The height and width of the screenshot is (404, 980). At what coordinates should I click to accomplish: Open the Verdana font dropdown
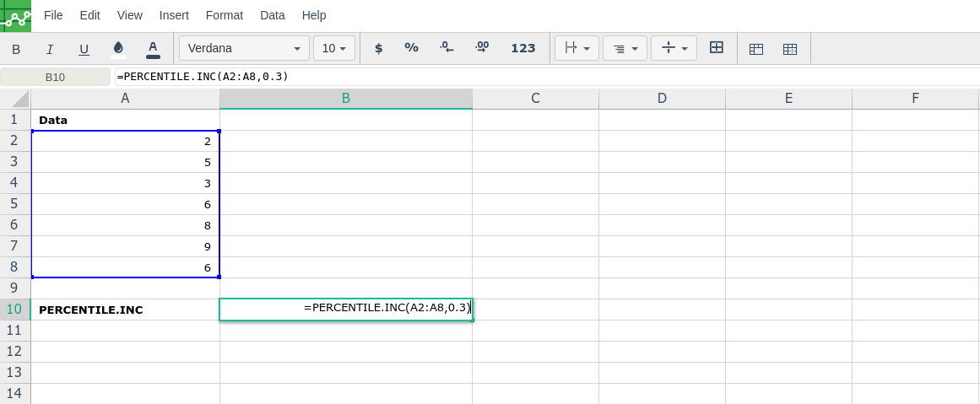click(x=244, y=48)
